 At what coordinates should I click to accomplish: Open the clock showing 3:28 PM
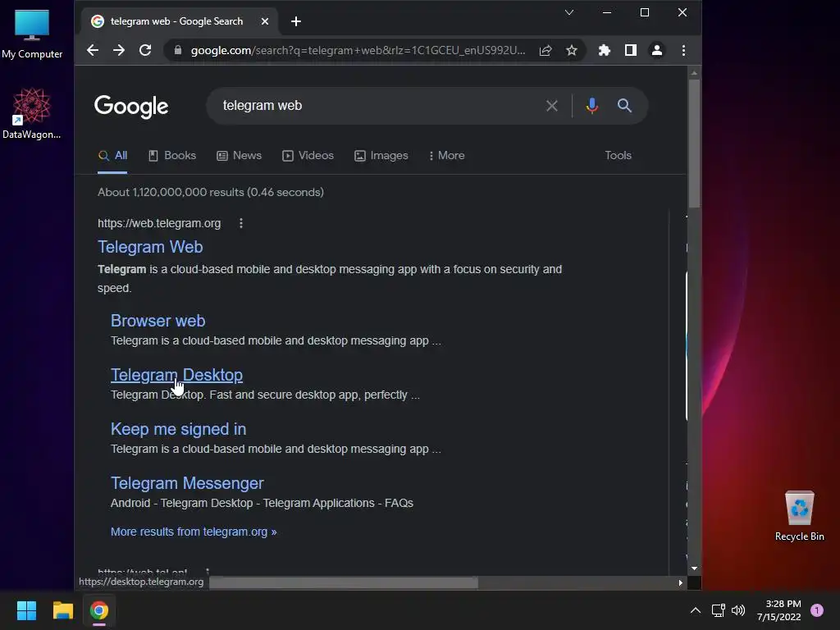click(x=779, y=610)
